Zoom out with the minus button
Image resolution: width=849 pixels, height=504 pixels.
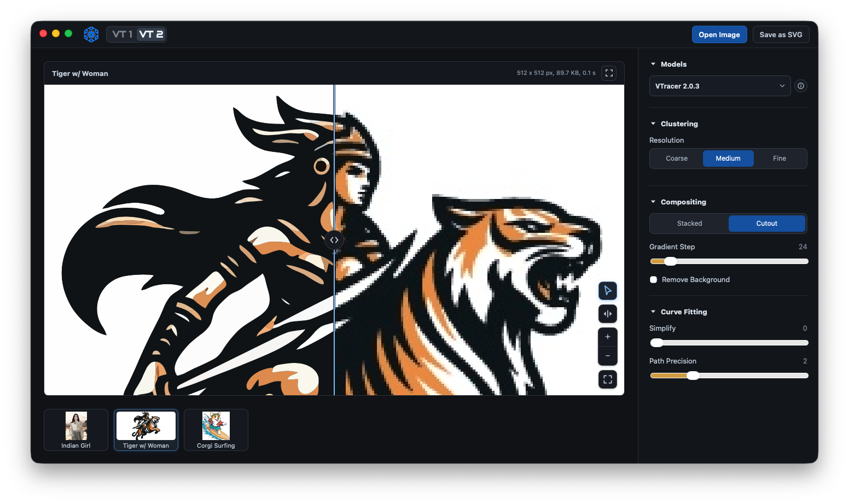click(x=607, y=356)
